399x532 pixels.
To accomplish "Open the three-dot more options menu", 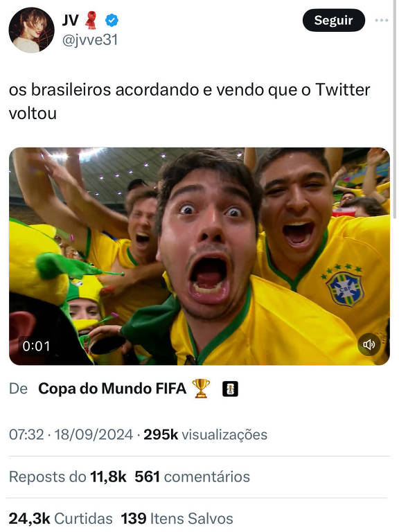I will (382, 20).
